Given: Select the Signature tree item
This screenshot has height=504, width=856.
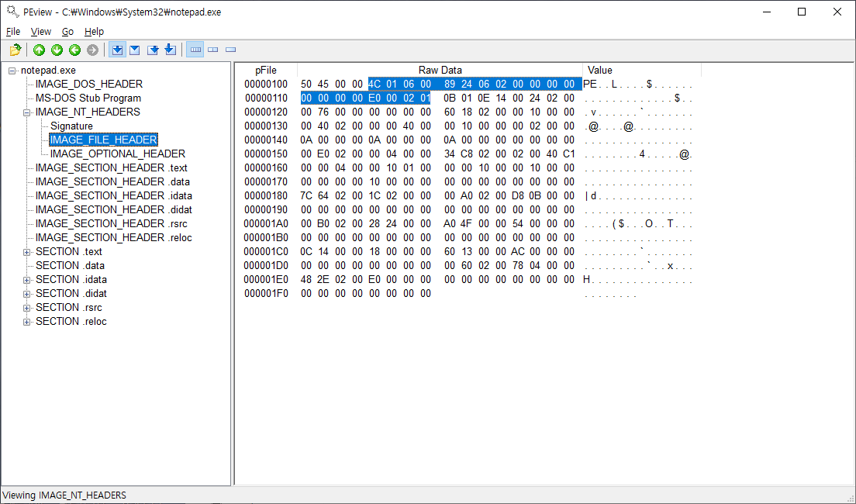Looking at the screenshot, I should 71,126.
